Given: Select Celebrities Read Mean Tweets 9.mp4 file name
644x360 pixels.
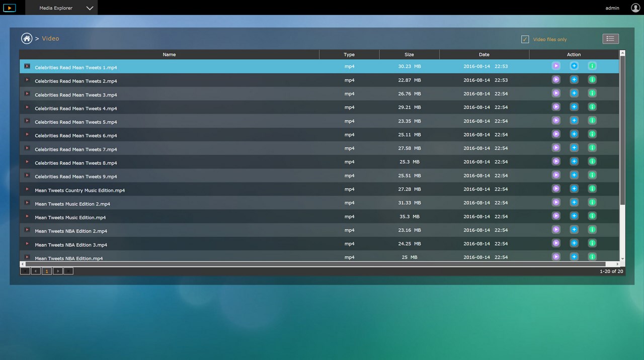Looking at the screenshot, I should click(x=75, y=176).
